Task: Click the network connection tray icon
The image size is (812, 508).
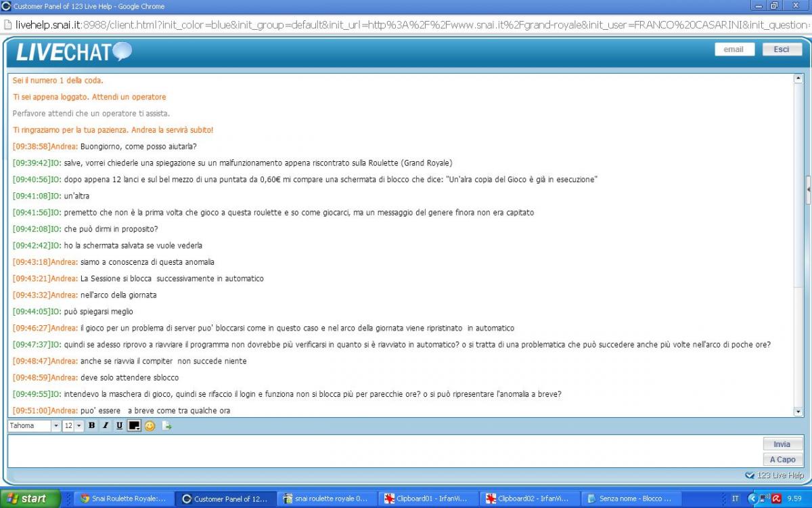Action: [x=764, y=499]
